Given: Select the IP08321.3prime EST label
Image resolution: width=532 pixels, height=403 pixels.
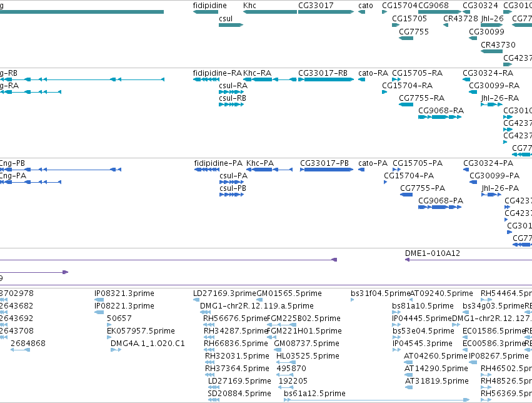Looking at the screenshot, I should click(x=124, y=293).
